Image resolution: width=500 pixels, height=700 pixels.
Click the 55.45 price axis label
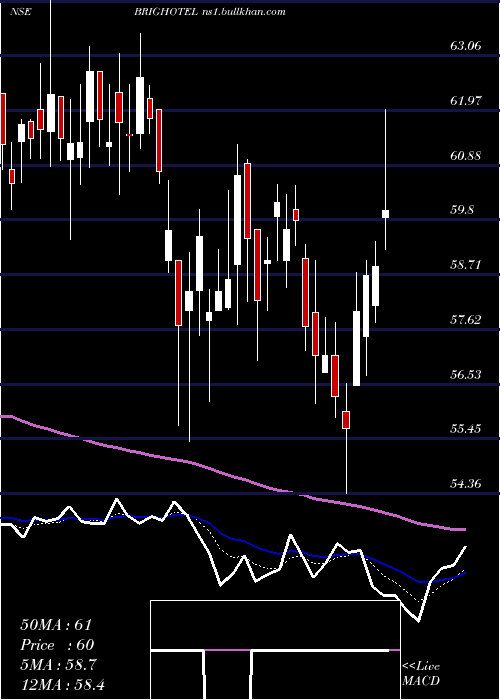click(465, 429)
